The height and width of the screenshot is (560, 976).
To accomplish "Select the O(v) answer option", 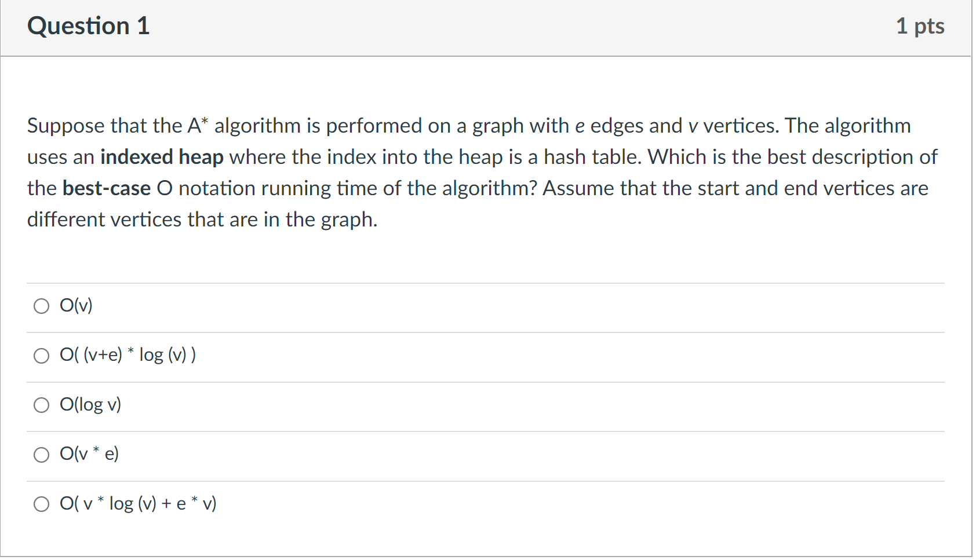I will coord(41,306).
